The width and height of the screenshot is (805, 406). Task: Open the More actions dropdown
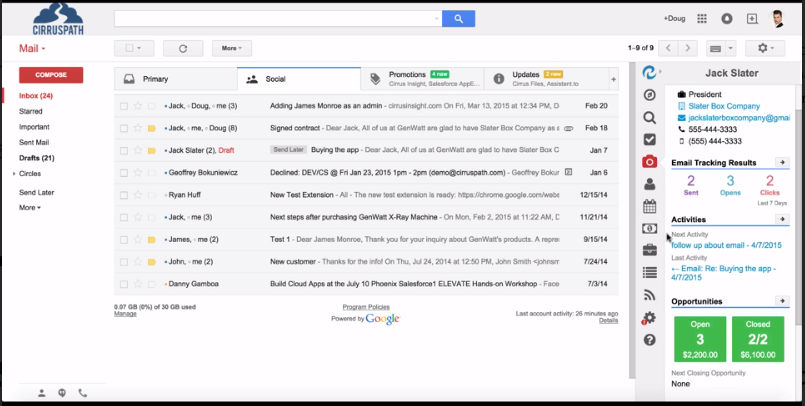[232, 48]
